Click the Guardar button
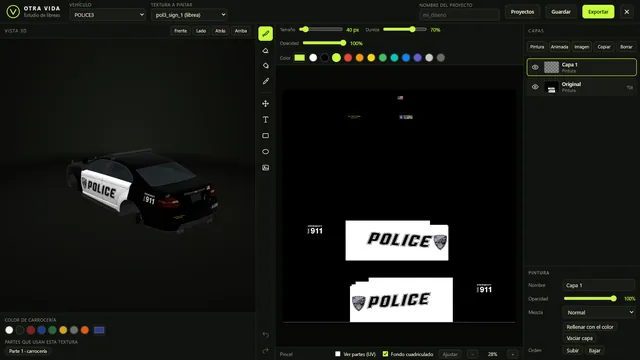The image size is (640, 360). point(561,12)
